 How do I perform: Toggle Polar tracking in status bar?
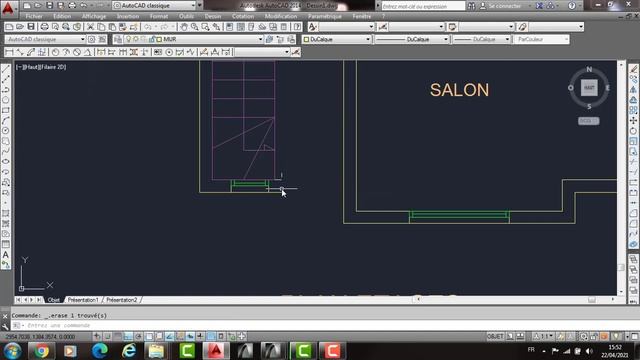139,336
